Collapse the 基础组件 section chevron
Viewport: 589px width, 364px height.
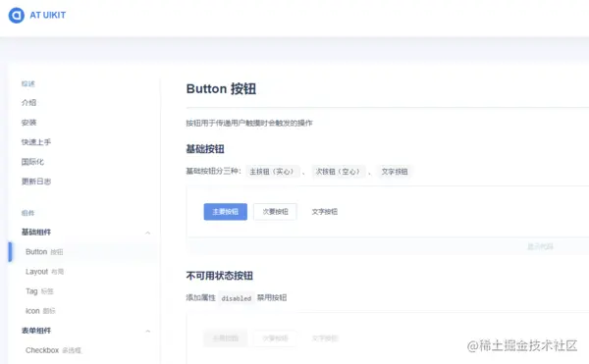click(x=148, y=233)
